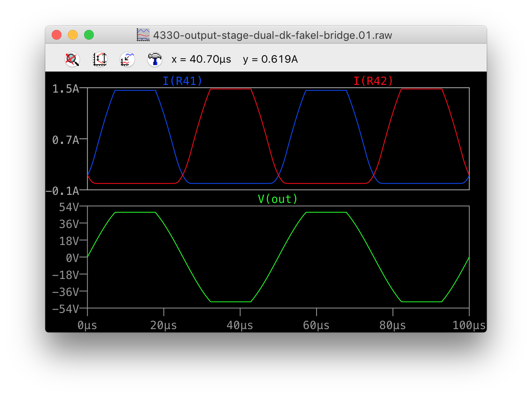
Task: Click the 1.5A vertical axis label
Action: [x=65, y=89]
